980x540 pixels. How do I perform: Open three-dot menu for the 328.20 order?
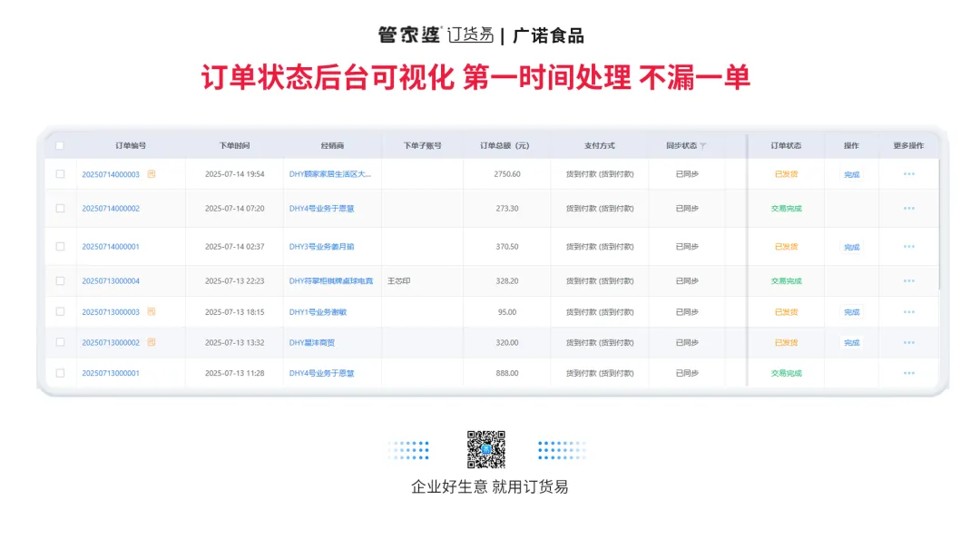point(908,280)
